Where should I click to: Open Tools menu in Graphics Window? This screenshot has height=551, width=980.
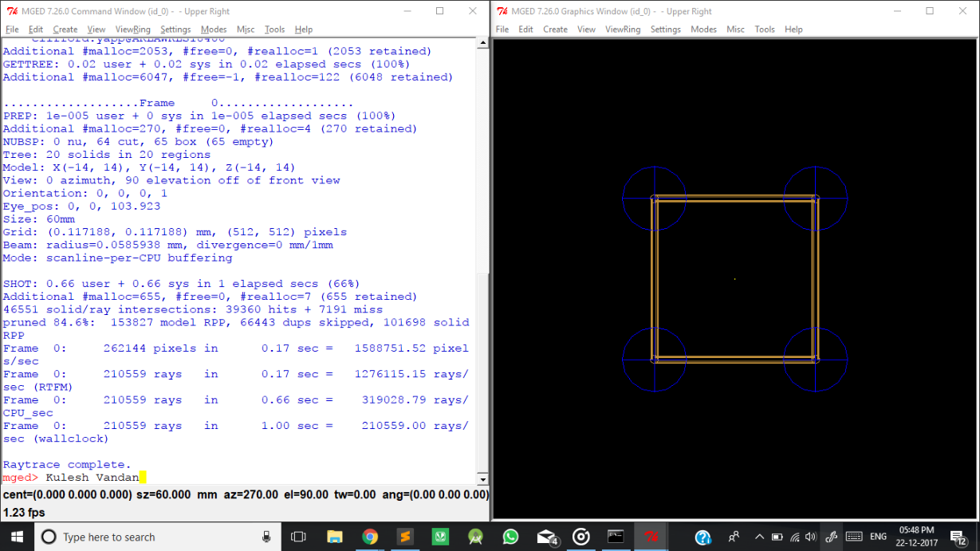[765, 30]
